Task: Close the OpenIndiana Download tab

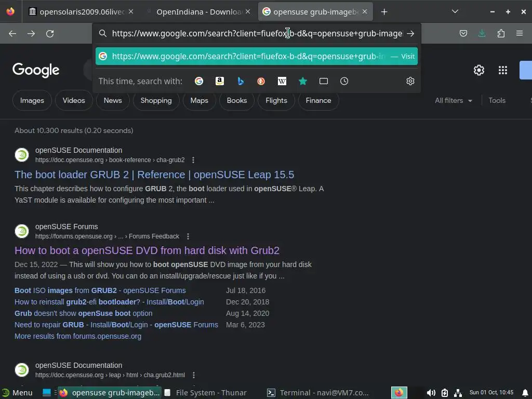Action: pos(248,11)
